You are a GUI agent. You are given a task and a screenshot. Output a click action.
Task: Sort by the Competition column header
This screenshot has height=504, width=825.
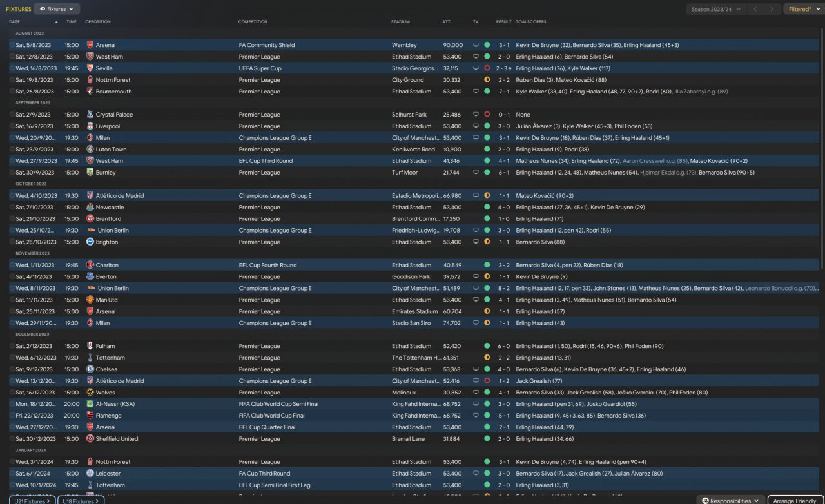pyautogui.click(x=253, y=22)
